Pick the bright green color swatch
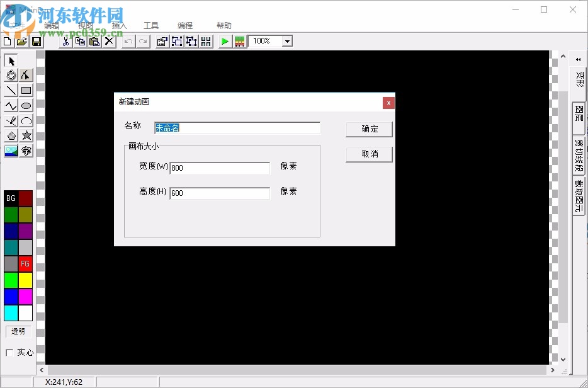 (x=11, y=280)
